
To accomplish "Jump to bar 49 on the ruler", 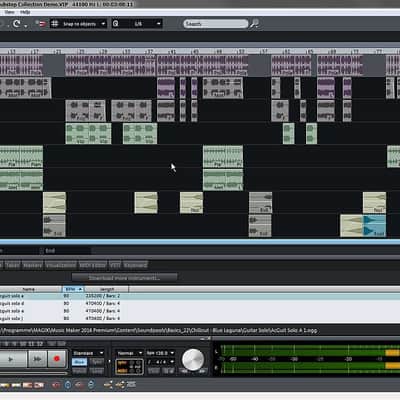I will pyautogui.click(x=218, y=52).
